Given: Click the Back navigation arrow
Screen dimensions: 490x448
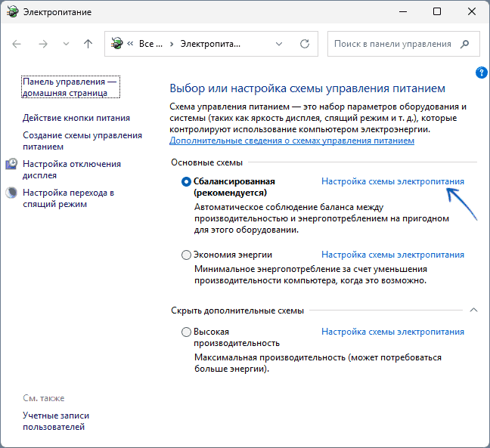Looking at the screenshot, I should (17, 44).
